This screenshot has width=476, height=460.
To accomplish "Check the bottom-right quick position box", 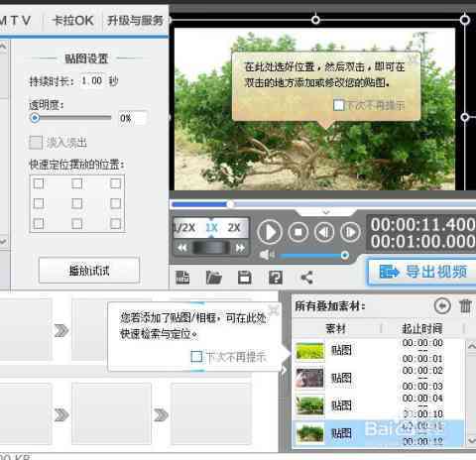I will 115,223.
